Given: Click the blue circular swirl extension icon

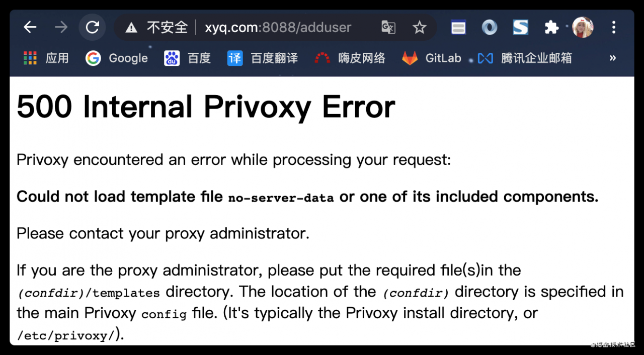Looking at the screenshot, I should [489, 27].
